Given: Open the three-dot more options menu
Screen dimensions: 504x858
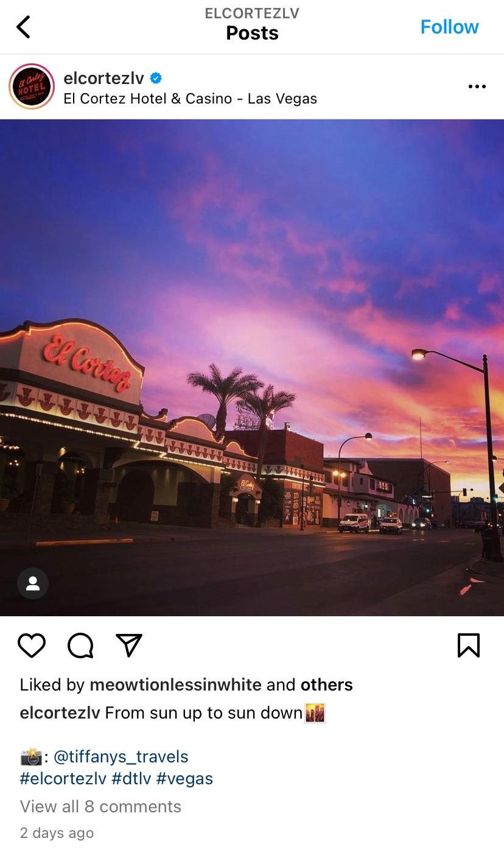Looking at the screenshot, I should (x=477, y=86).
